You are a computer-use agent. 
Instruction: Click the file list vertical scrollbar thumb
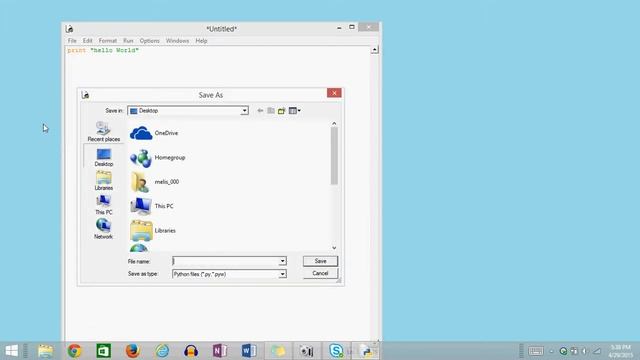click(334, 156)
